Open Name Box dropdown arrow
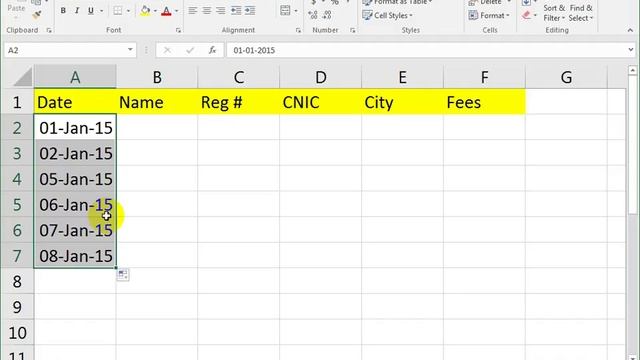Image resolution: width=640 pixels, height=360 pixels. (130, 50)
